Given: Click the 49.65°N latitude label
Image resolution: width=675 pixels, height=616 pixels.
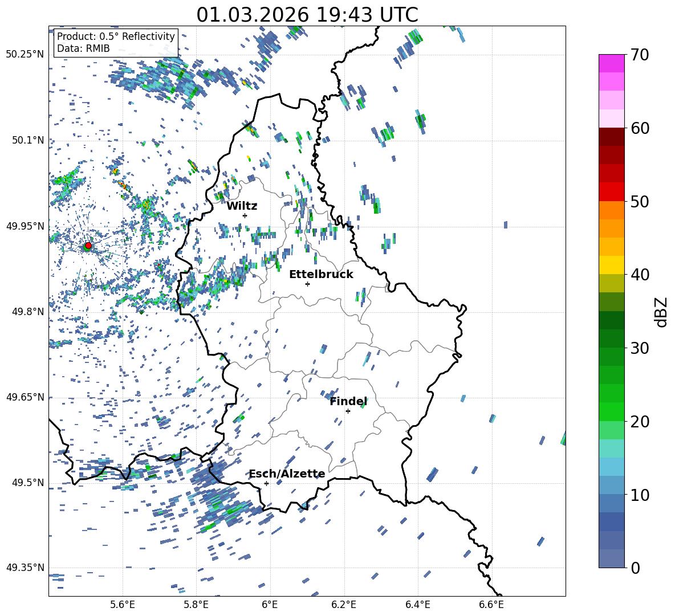Looking at the screenshot, I should 25,397.
